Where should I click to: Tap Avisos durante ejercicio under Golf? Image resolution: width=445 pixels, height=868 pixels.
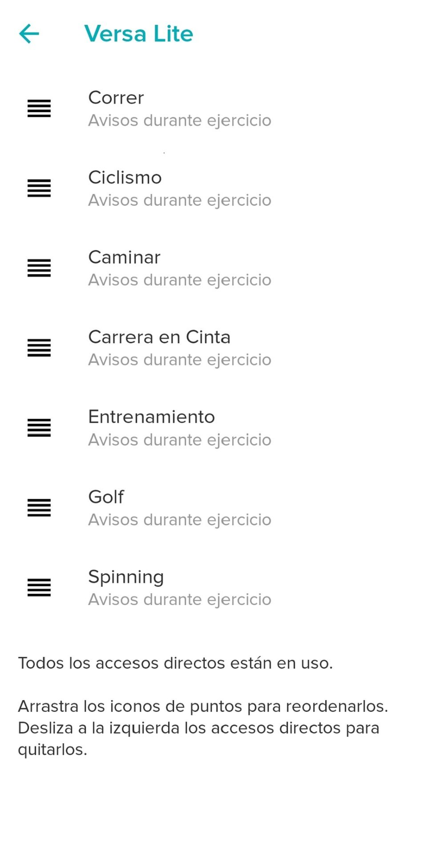[180, 519]
